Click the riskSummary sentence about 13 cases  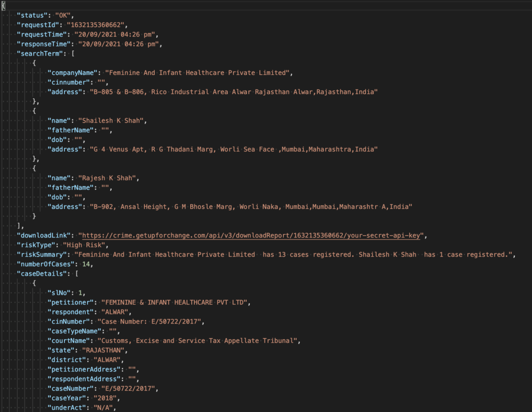coord(216,255)
